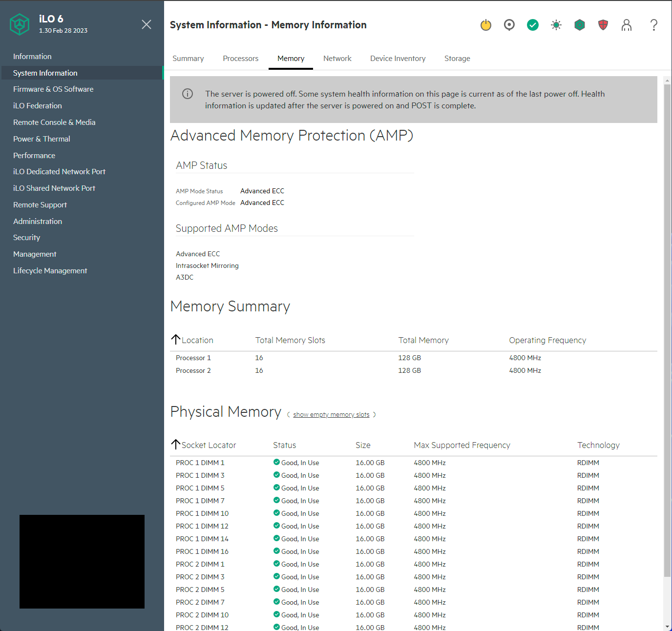The width and height of the screenshot is (672, 631).
Task: Go to Lifecycle Management in sidebar
Action: [x=50, y=271]
